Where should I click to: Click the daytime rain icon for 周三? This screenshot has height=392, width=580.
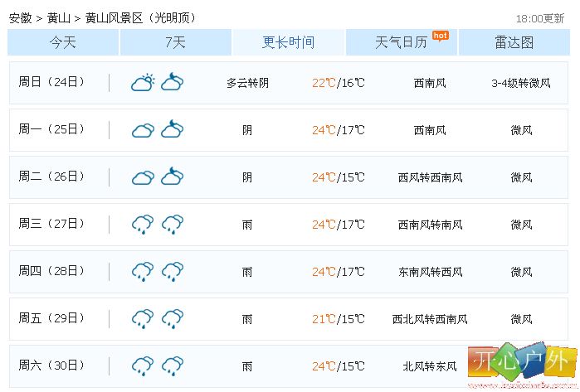(x=143, y=225)
